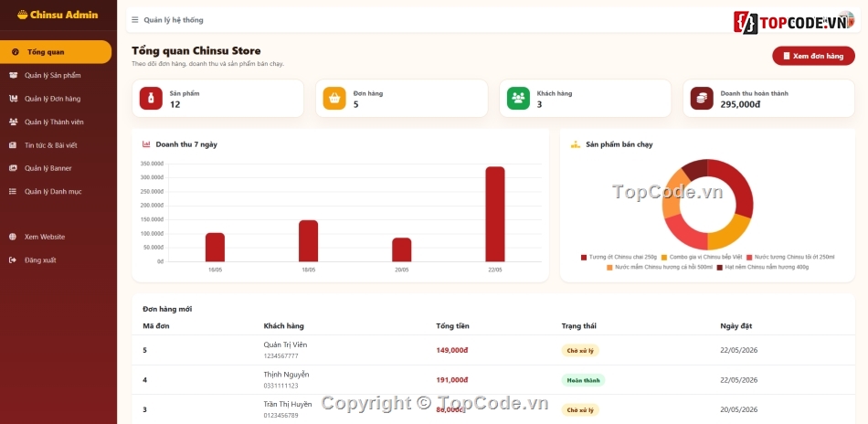The image size is (868, 424).
Task: Click the Mã đơn column header
Action: (x=156, y=326)
